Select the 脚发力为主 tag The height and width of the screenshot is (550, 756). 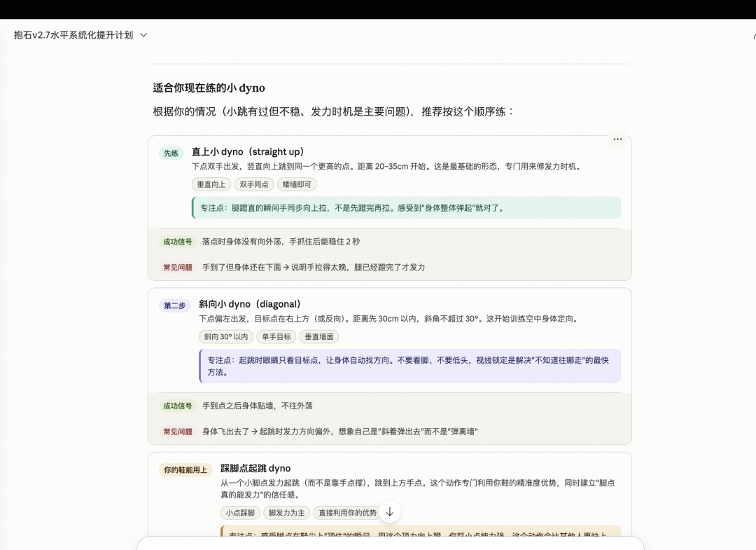286,513
